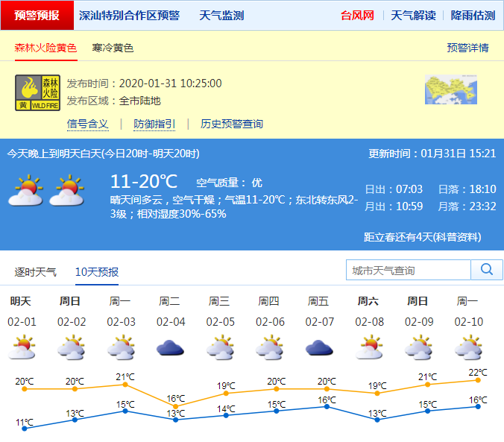Click today's large weather icon
504x442 pixels.
tap(25, 192)
